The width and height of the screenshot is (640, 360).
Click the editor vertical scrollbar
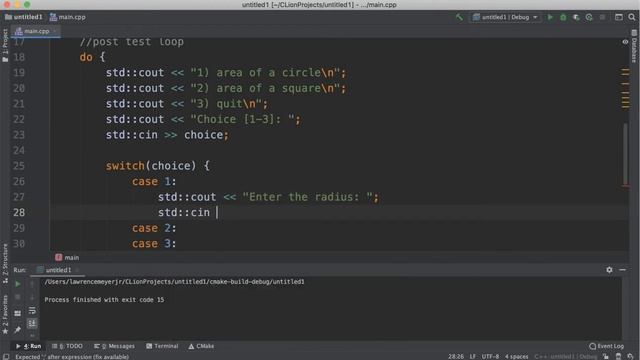click(625, 153)
